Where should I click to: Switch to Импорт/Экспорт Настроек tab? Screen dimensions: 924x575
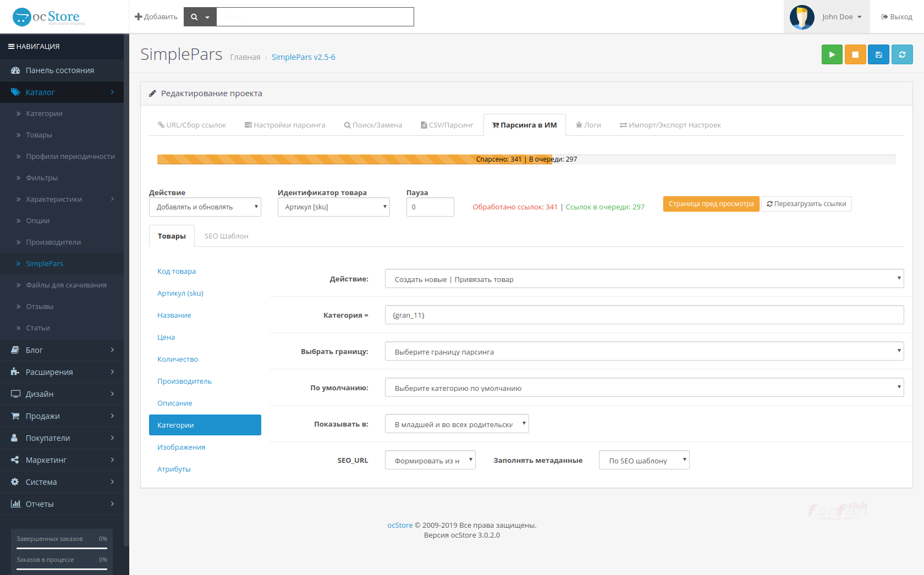(670, 125)
